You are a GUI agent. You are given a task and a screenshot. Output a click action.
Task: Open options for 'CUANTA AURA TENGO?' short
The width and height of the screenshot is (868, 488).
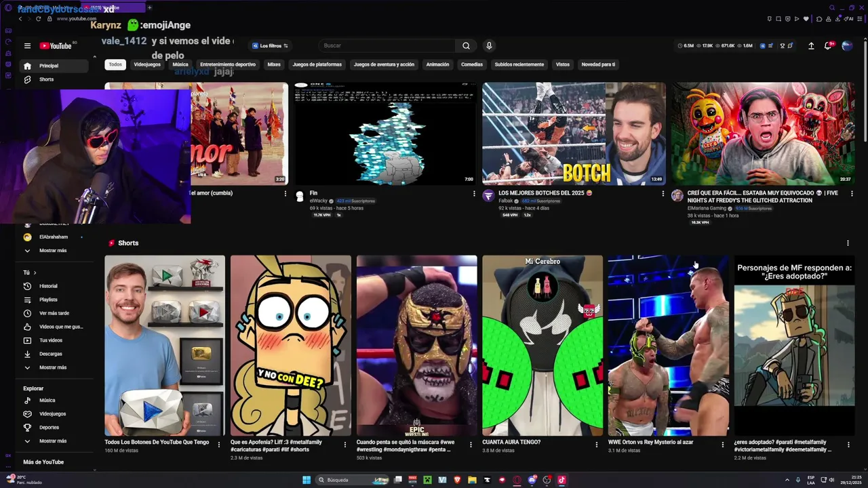pos(597,445)
